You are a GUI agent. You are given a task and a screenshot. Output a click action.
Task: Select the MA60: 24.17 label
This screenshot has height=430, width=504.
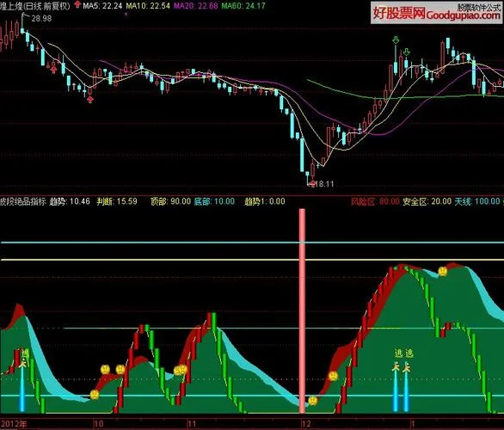[x=243, y=6]
